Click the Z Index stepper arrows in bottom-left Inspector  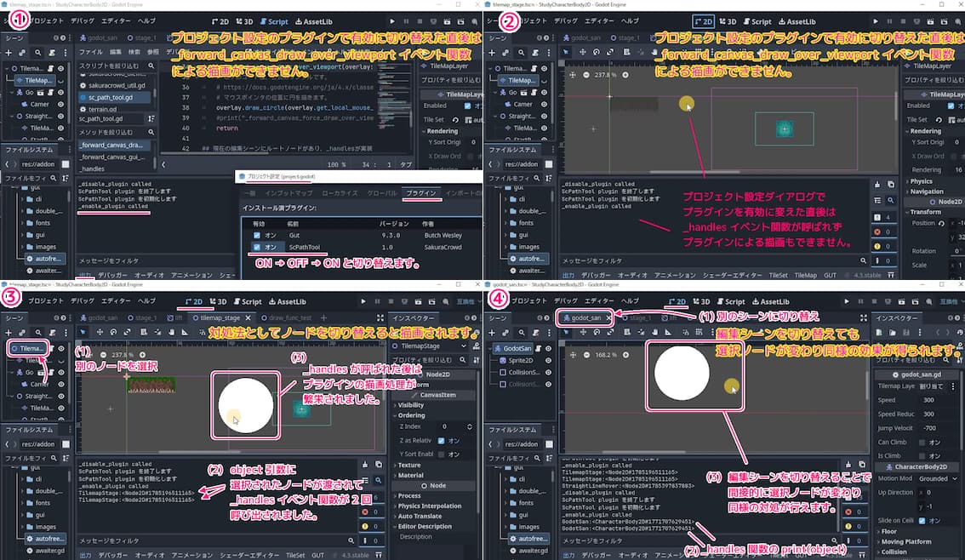point(470,426)
